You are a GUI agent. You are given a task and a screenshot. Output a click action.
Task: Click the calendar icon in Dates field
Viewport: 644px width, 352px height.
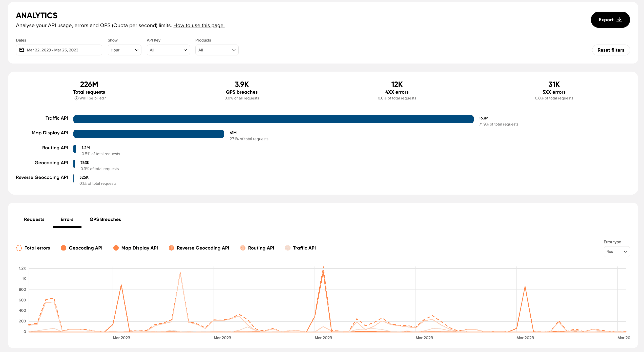point(22,50)
